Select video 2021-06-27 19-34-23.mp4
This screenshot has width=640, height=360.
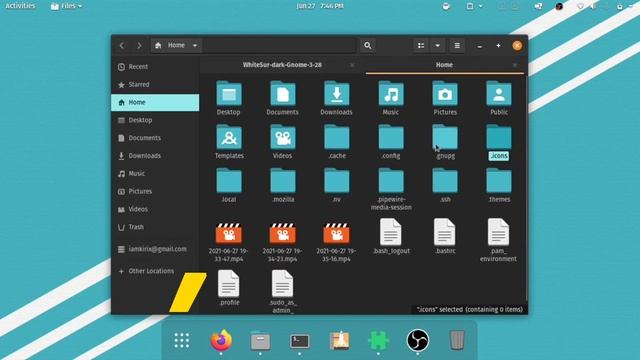coord(282,233)
